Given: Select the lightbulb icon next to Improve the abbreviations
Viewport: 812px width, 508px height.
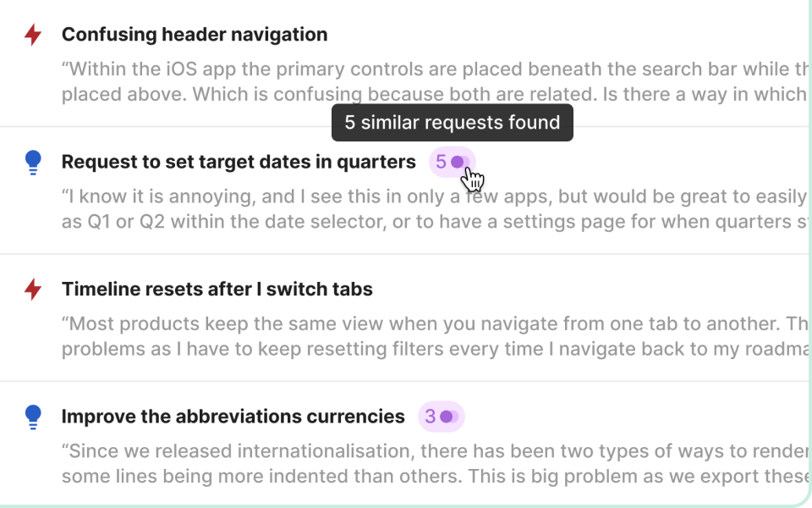Looking at the screenshot, I should (x=33, y=417).
